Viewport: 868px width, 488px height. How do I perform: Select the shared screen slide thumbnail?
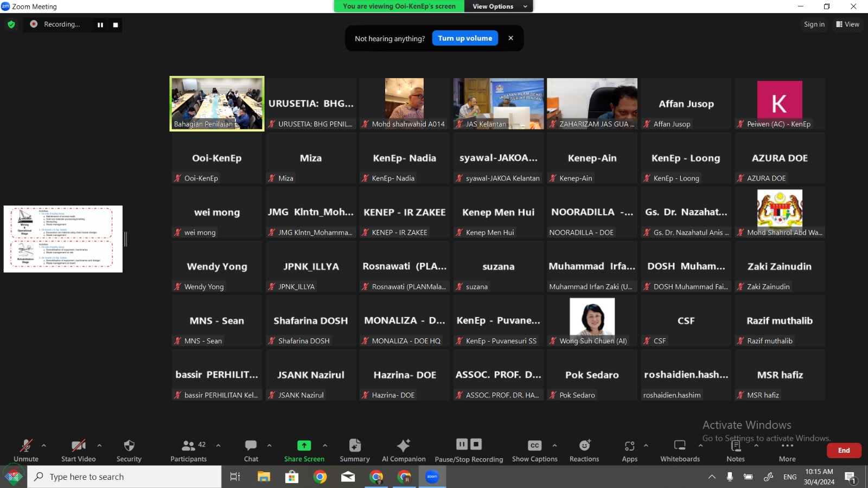click(63, 239)
